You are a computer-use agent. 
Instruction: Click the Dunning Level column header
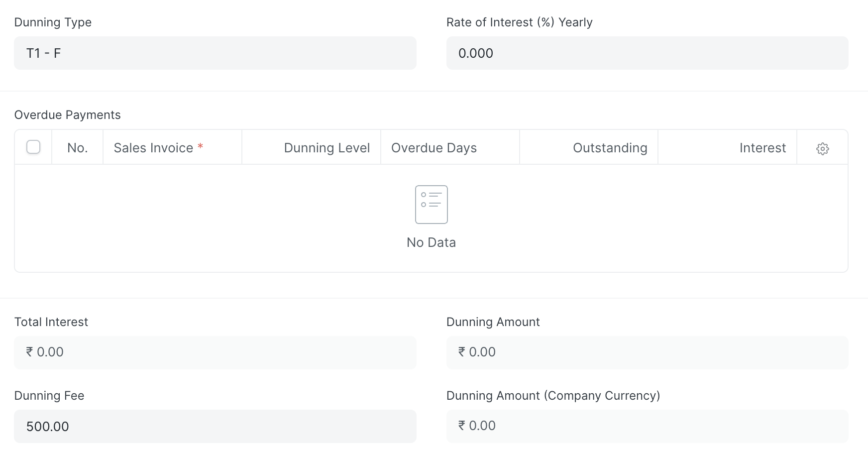326,147
